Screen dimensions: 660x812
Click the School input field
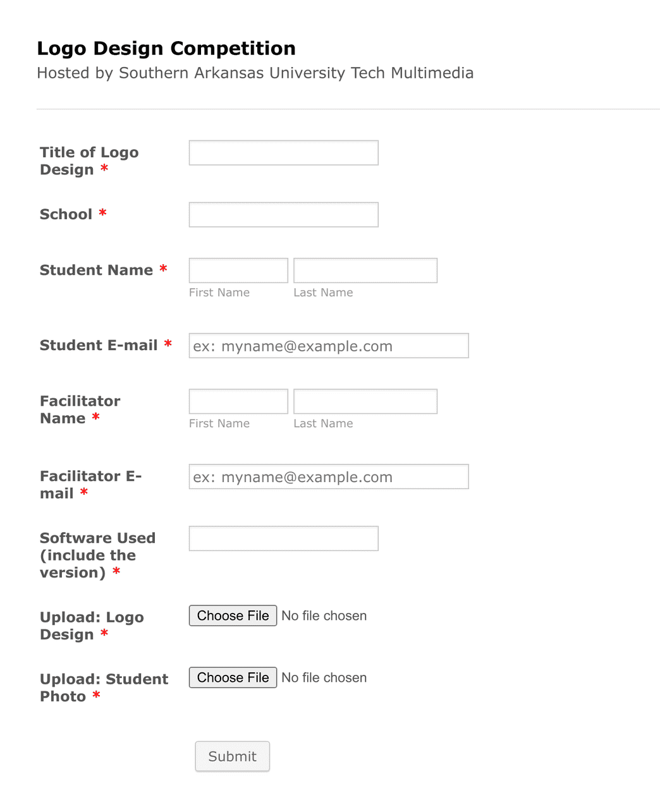283,214
